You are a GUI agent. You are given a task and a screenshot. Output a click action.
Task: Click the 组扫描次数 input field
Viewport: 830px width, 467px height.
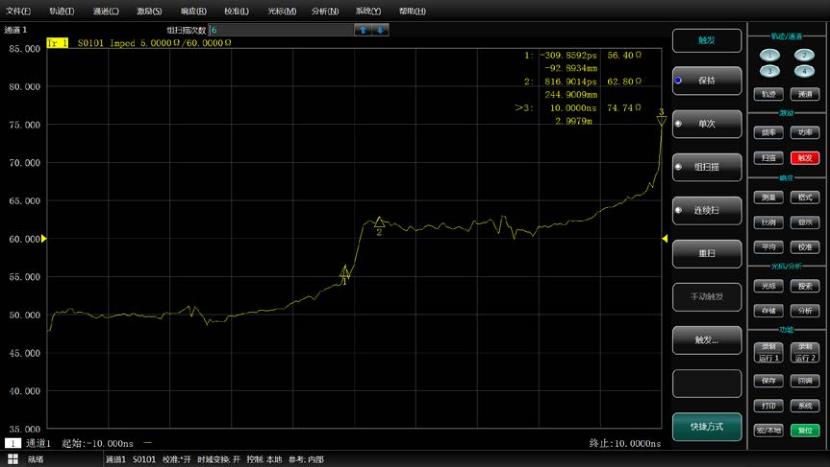pyautogui.click(x=277, y=30)
